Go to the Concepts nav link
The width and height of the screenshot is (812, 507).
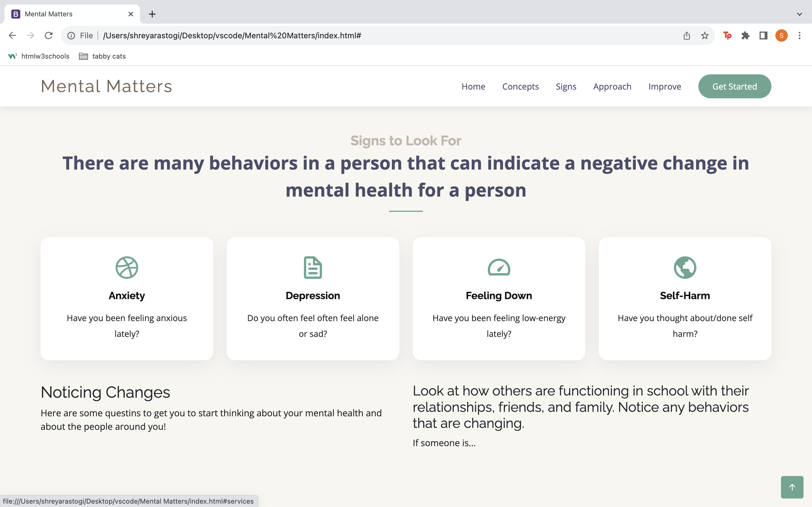(x=520, y=86)
